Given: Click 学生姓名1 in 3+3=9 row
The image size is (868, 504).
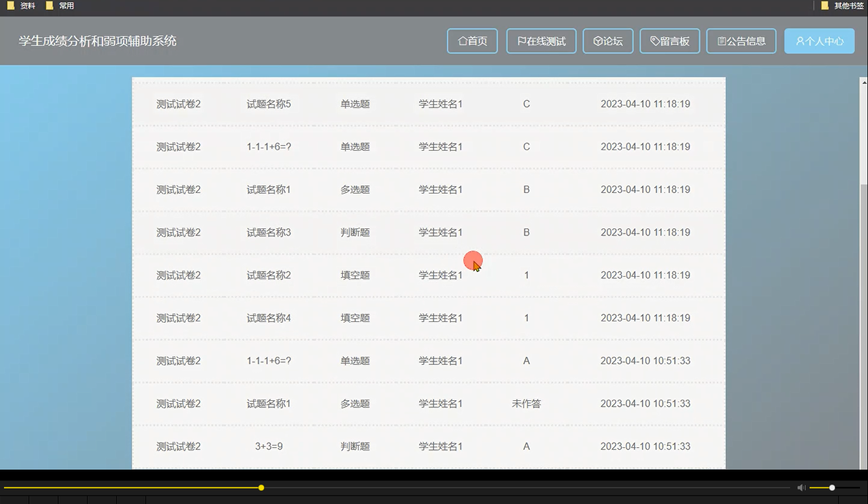Looking at the screenshot, I should pyautogui.click(x=440, y=446).
